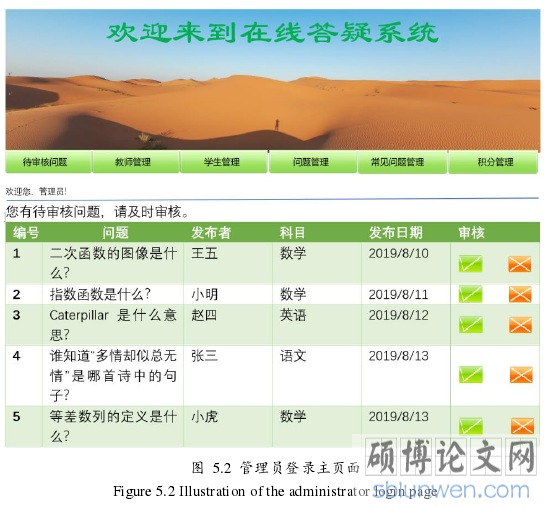
Task: Click the date 2019/8/12
Action: (x=399, y=315)
